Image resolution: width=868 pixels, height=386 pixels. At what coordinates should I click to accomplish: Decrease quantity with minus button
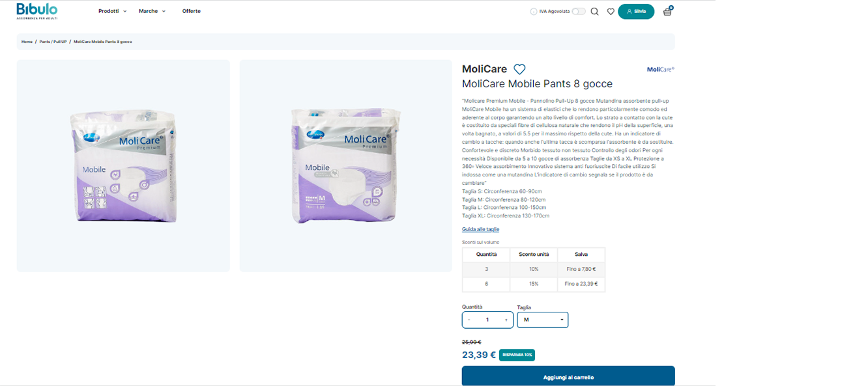pos(469,320)
